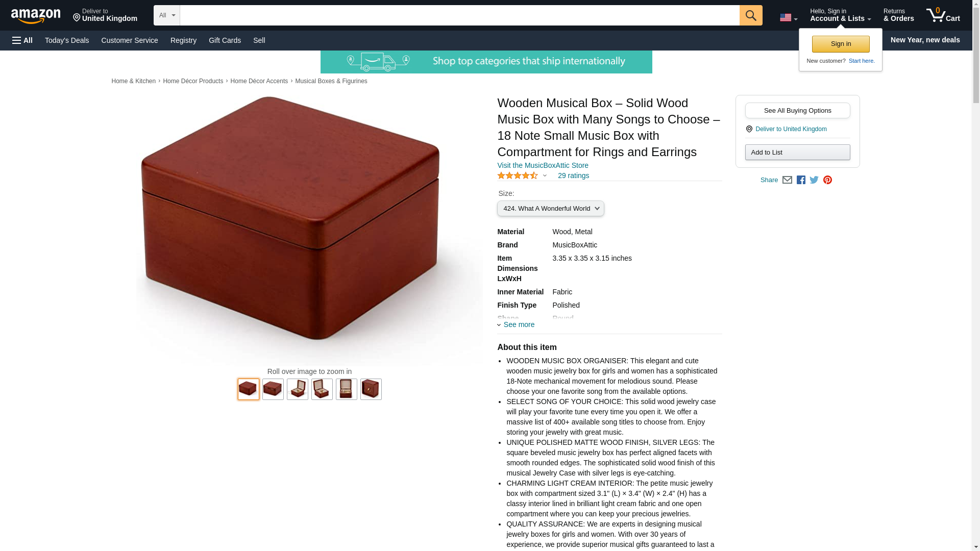The width and height of the screenshot is (980, 551).
Task: Click into the search input field
Action: tap(459, 15)
